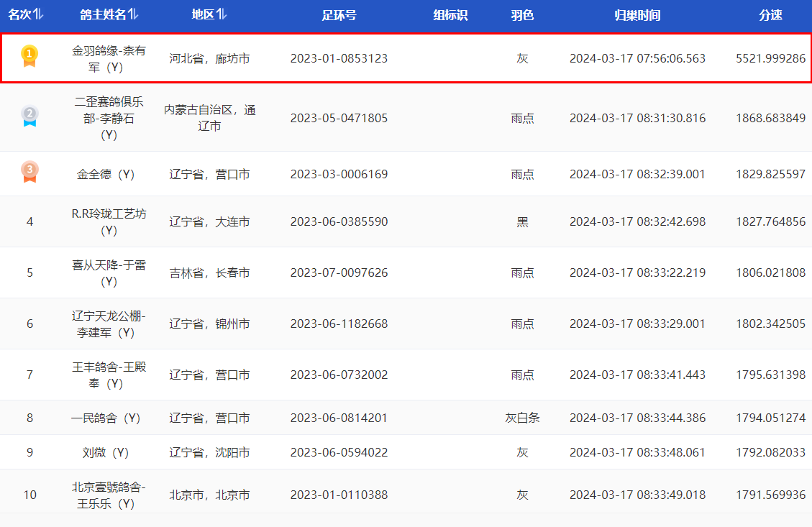Viewport: 812px width, 527px height.
Task: Click the speed value 1795.631398
Action: pos(770,375)
